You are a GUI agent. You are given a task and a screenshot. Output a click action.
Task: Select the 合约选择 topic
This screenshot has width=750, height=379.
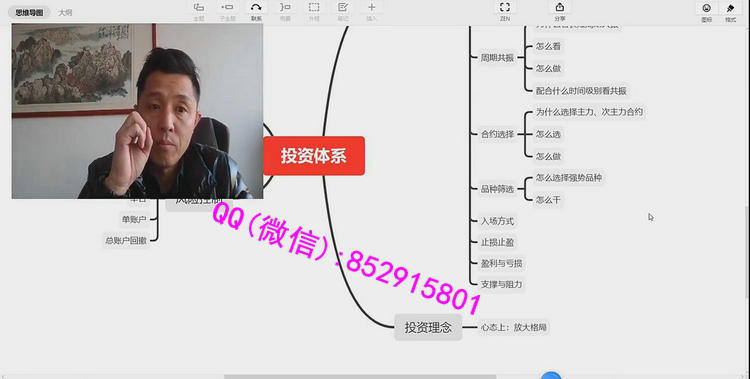pos(497,134)
